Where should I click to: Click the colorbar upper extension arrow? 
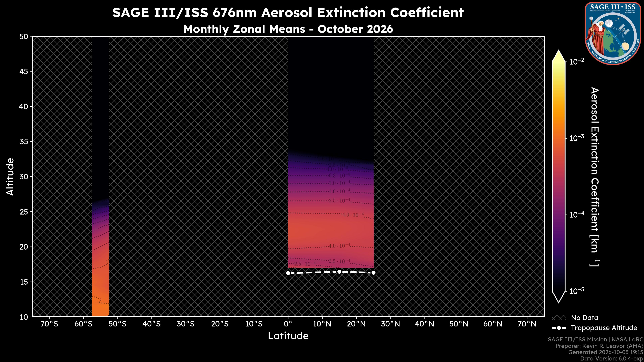point(559,56)
